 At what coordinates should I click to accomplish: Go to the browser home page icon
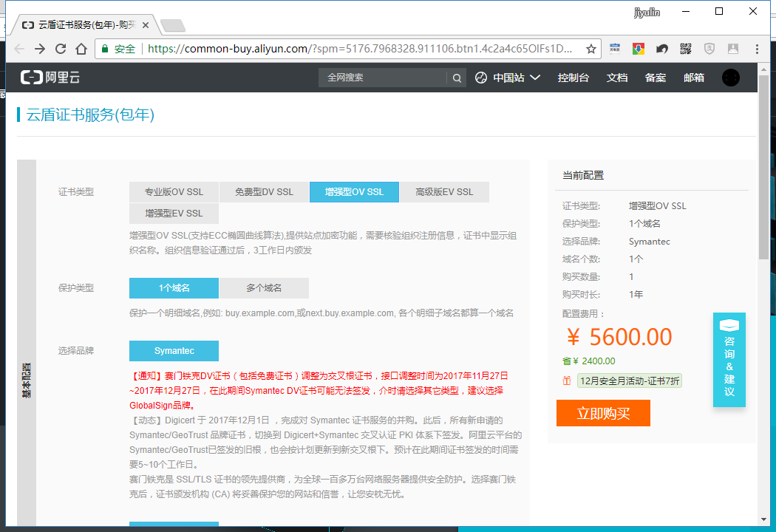(81, 49)
